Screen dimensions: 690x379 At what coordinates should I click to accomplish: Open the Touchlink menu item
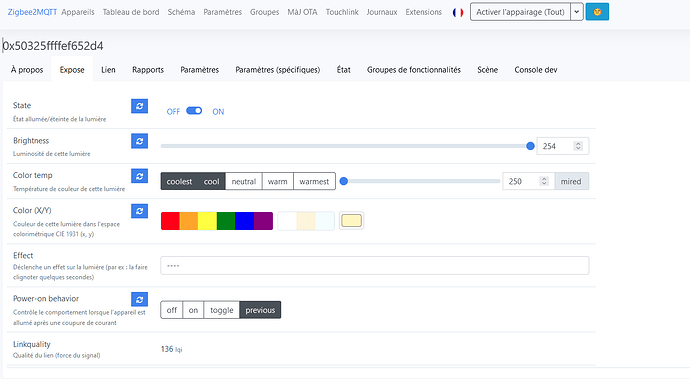pos(342,12)
